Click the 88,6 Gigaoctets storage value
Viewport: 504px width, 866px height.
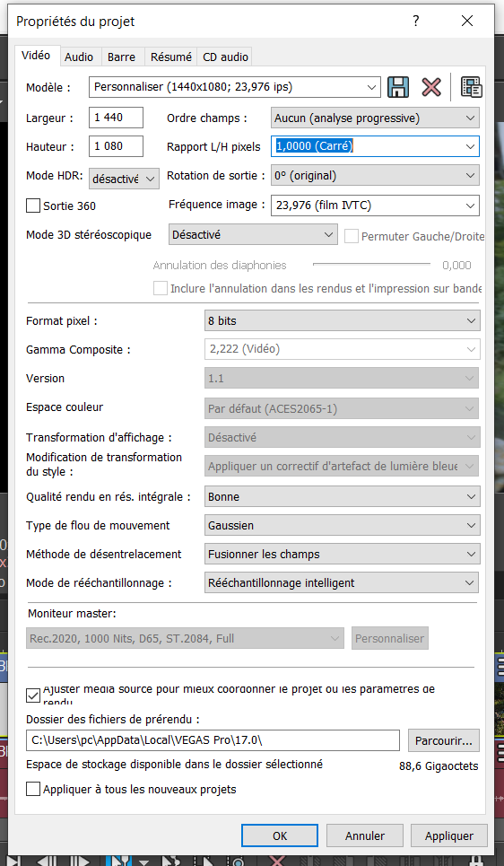(x=439, y=766)
